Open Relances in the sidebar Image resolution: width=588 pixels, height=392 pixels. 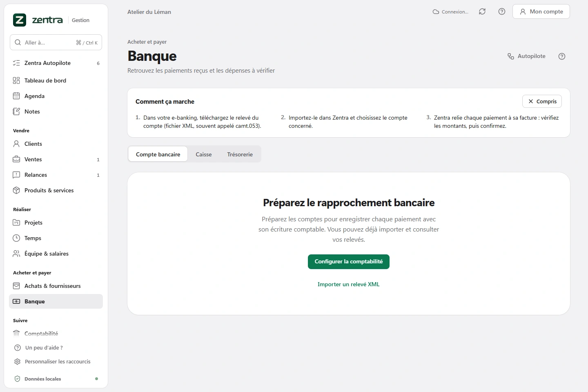[56, 175]
